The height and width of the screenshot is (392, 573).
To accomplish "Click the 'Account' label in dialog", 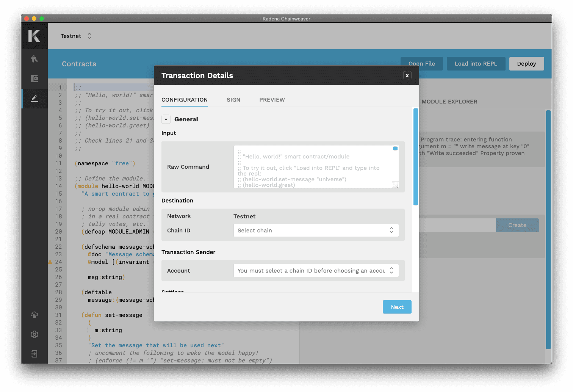I will pos(178,271).
